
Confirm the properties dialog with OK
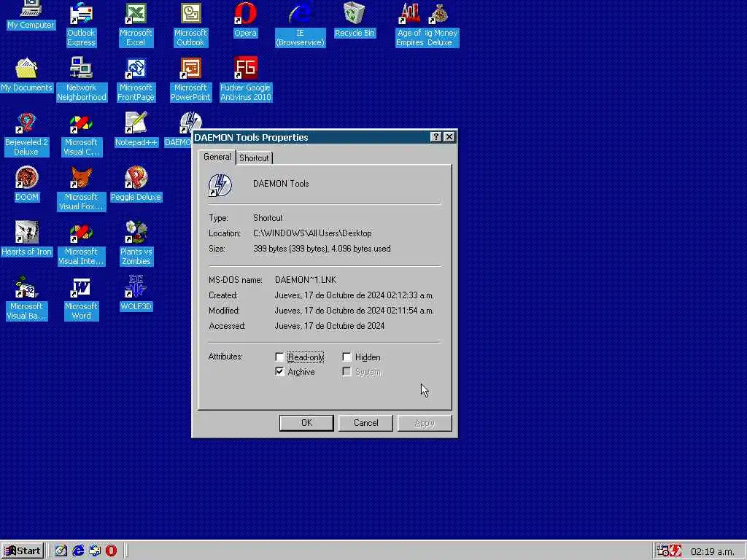[x=306, y=423]
